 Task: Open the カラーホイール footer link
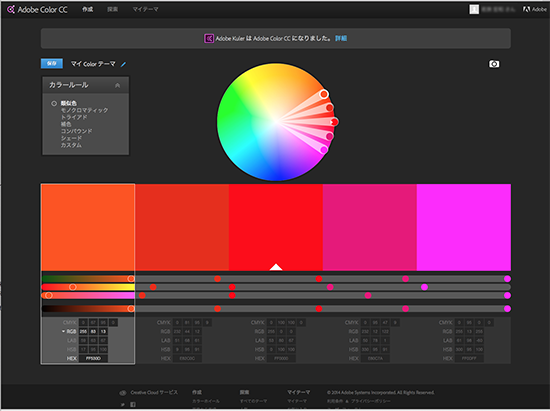[x=206, y=401]
